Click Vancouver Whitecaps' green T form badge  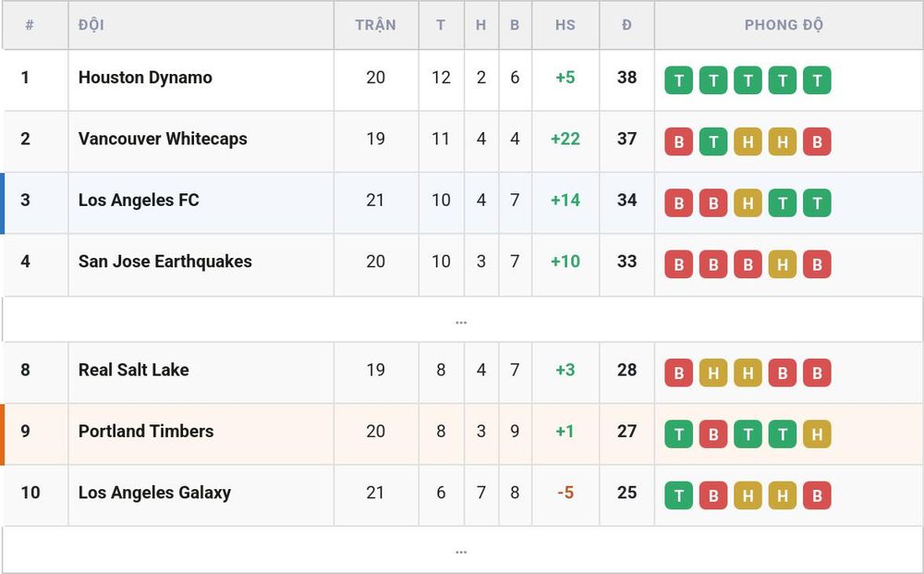click(x=713, y=141)
